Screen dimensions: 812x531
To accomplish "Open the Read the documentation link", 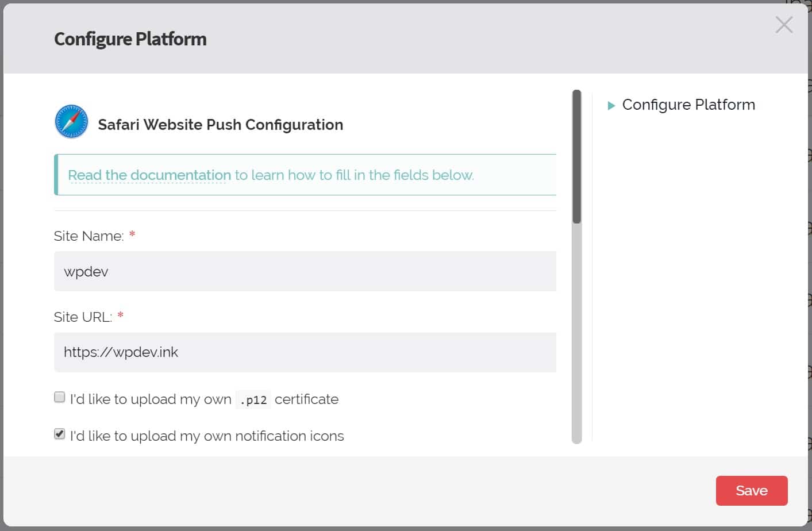I will pos(148,175).
